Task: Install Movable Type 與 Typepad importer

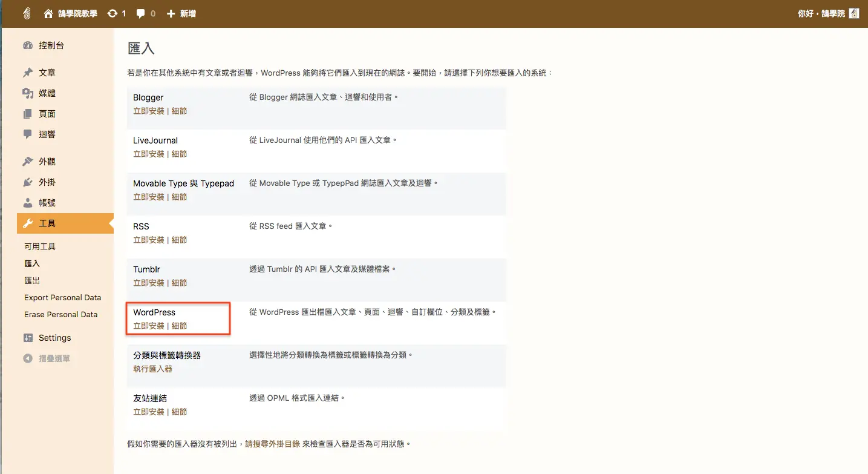Action: [x=149, y=197]
